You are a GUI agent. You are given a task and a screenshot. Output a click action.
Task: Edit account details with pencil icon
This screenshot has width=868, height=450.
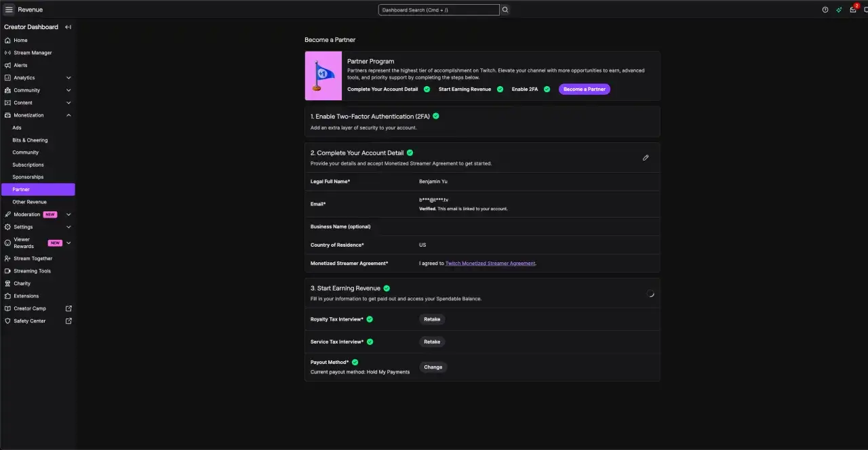tap(646, 158)
